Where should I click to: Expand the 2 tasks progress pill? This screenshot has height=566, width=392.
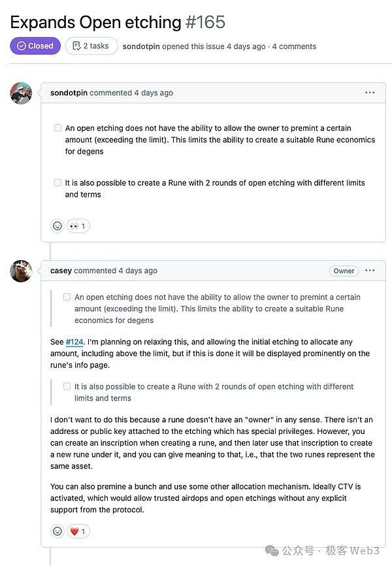(92, 46)
